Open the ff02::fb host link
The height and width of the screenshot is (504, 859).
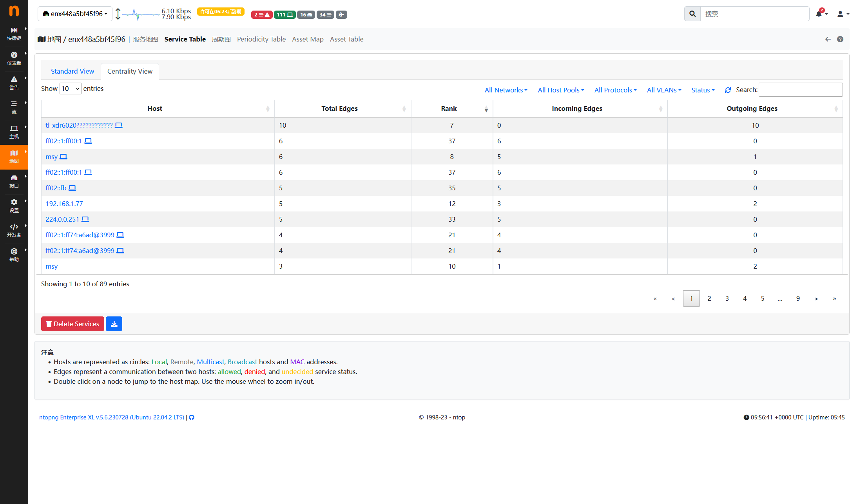pos(56,188)
